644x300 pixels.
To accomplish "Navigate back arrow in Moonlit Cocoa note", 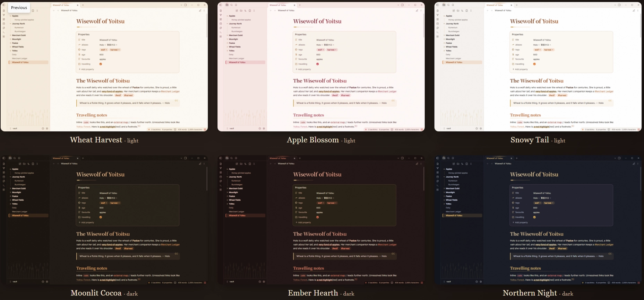I will pyautogui.click(x=54, y=164).
